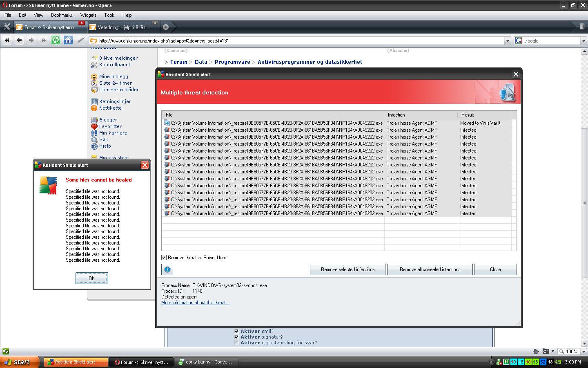Open the zoom 100% dropdown
Image resolution: width=588 pixels, height=368 pixels.
pos(584,351)
